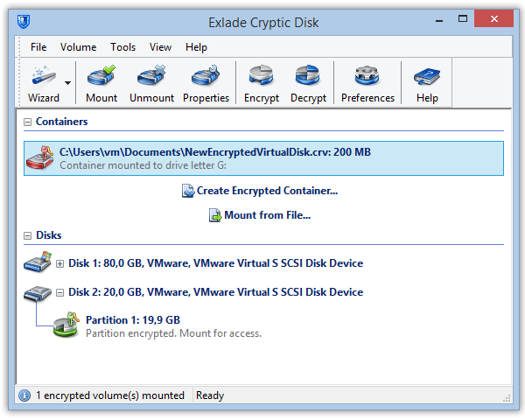The width and height of the screenshot is (525, 420).
Task: Click the Mount toolbar icon
Action: [x=101, y=83]
